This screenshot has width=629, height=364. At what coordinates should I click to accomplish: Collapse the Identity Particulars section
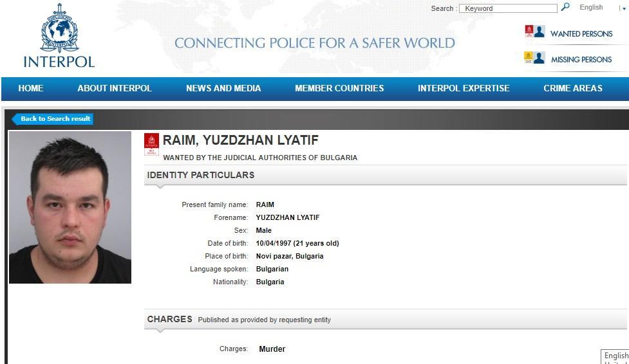(x=201, y=175)
